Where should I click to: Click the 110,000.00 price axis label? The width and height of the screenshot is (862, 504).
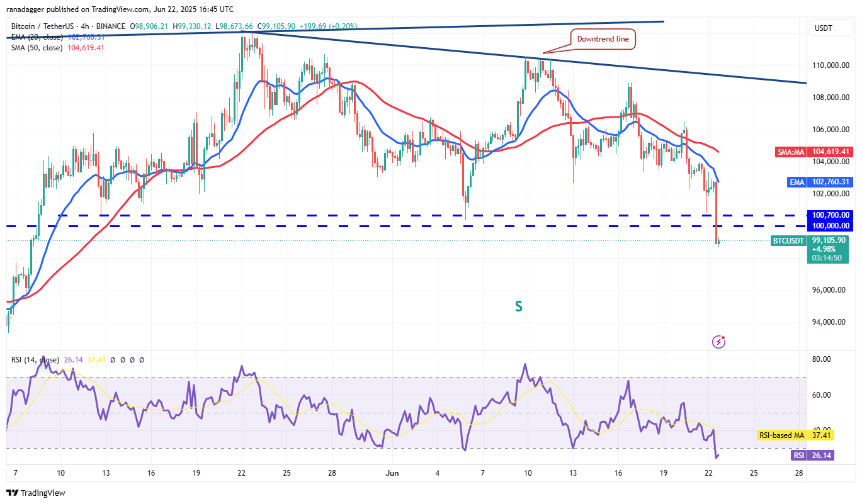pos(831,65)
